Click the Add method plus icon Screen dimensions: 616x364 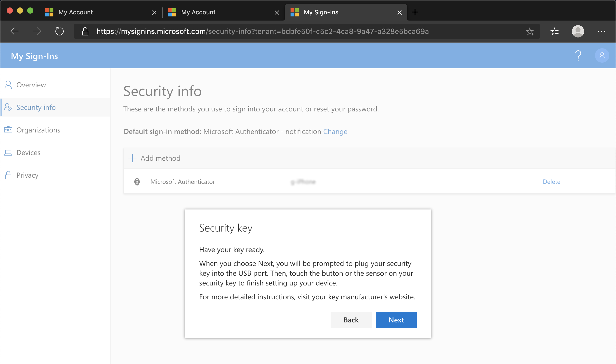pos(132,158)
